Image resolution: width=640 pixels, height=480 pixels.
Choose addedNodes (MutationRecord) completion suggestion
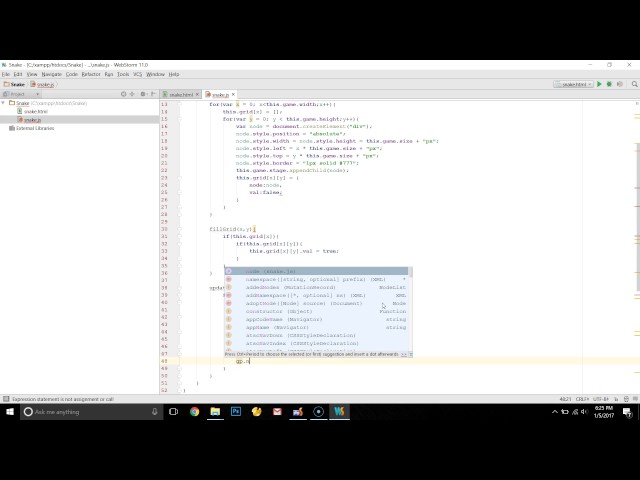coord(316,287)
